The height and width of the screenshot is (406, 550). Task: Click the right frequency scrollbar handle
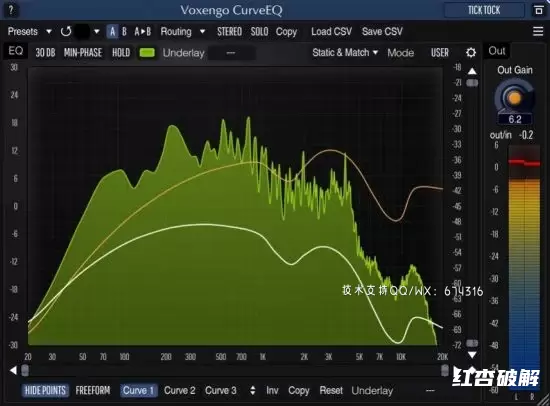coord(445,370)
